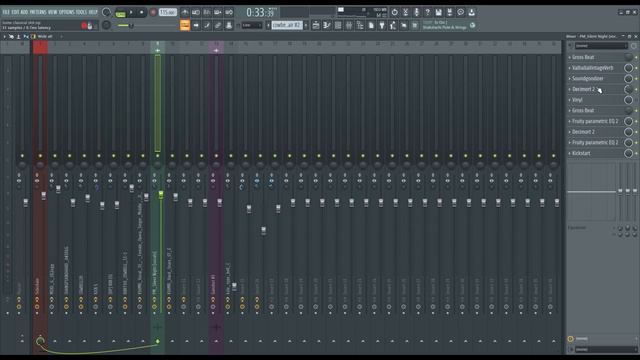Adjust the master volume knob in toolbar
Image resolution: width=640 pixels, height=360 pixels.
107,13
